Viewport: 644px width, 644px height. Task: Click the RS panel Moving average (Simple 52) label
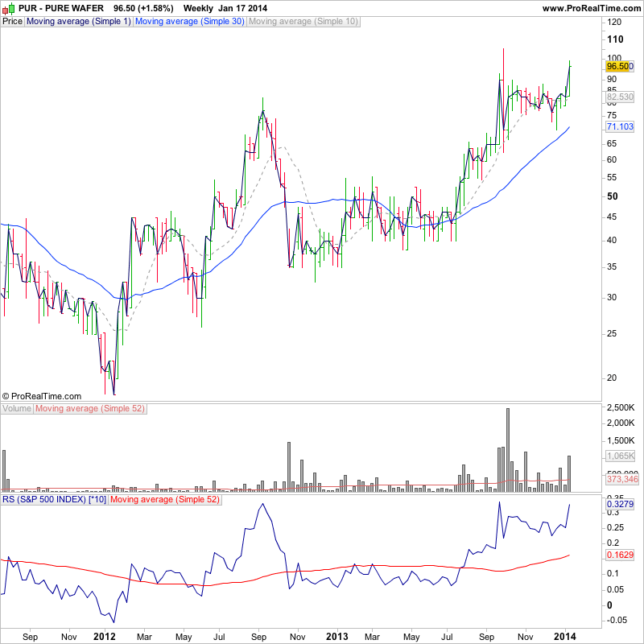click(x=165, y=500)
